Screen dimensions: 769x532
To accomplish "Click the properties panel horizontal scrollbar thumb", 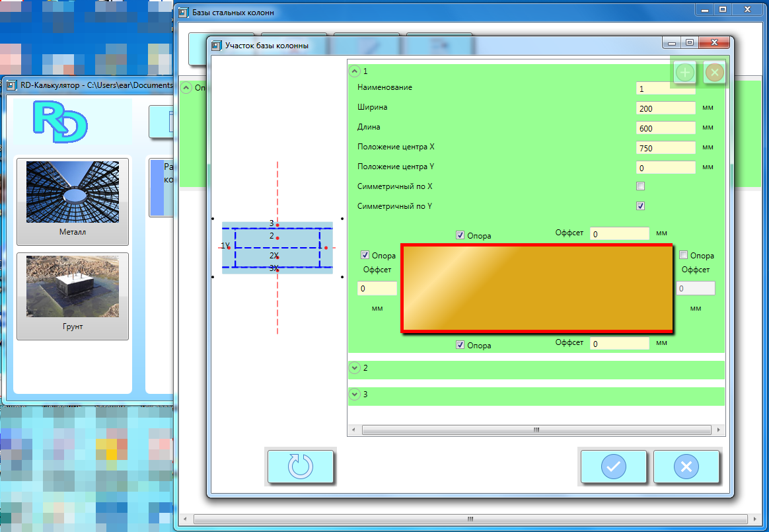I will tap(536, 430).
